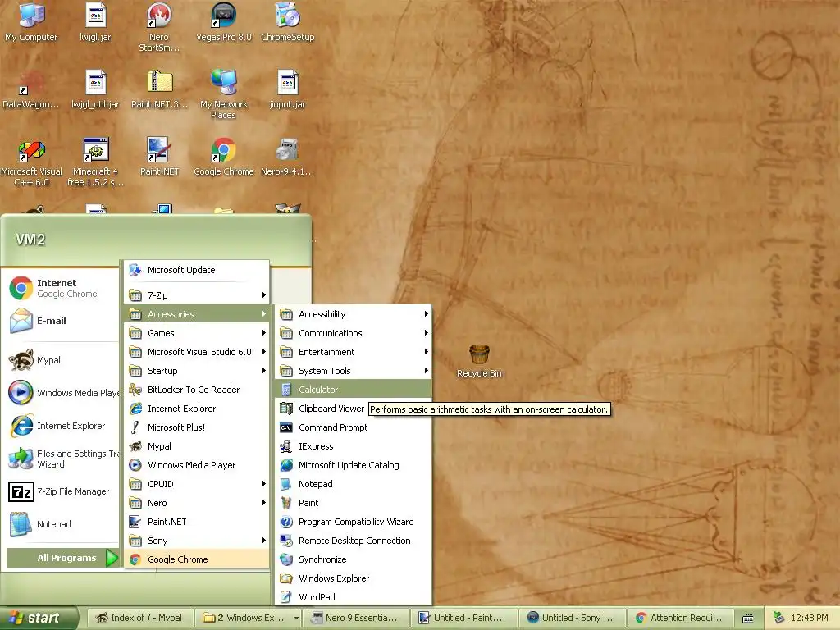The image size is (840, 630).
Task: Open Microsoft Update in All Programs
Action: click(x=197, y=270)
